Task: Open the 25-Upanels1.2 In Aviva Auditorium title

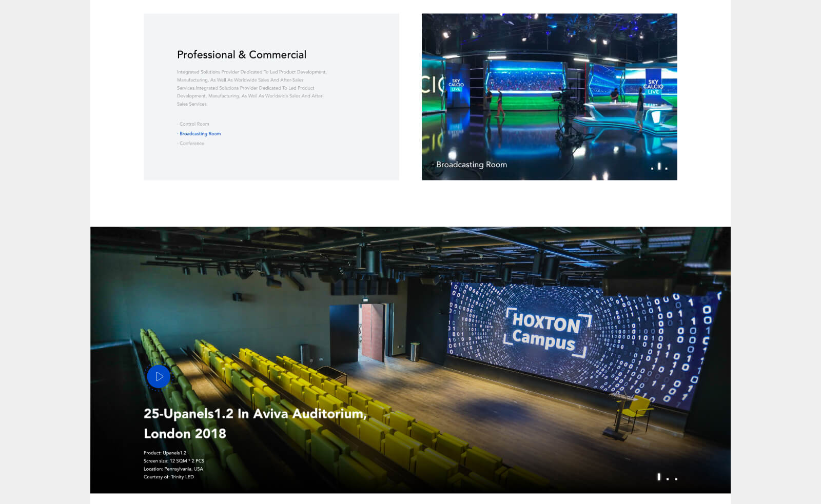Action: (255, 424)
